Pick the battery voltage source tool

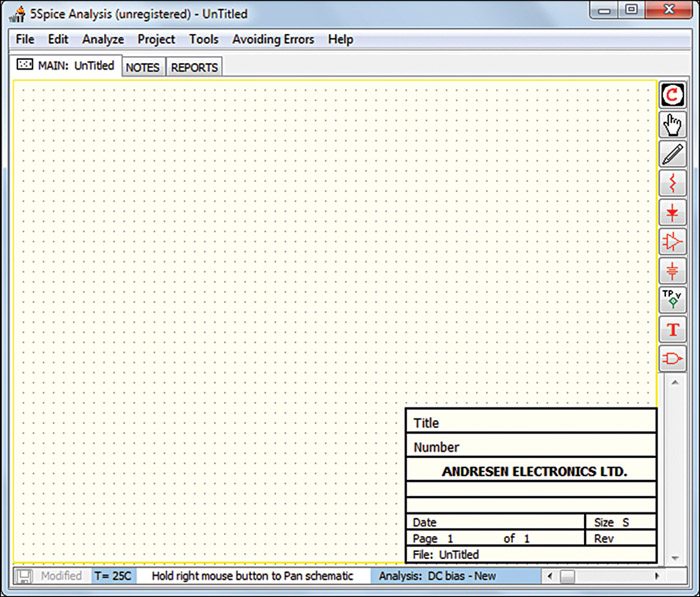(x=672, y=270)
